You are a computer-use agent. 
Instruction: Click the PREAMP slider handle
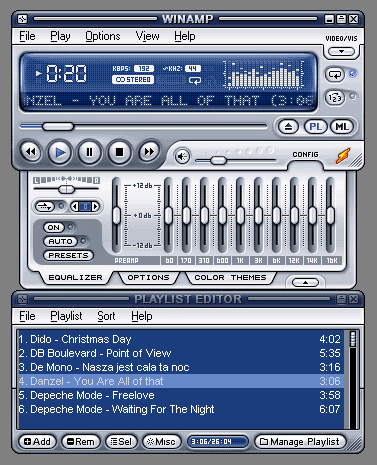(x=116, y=216)
